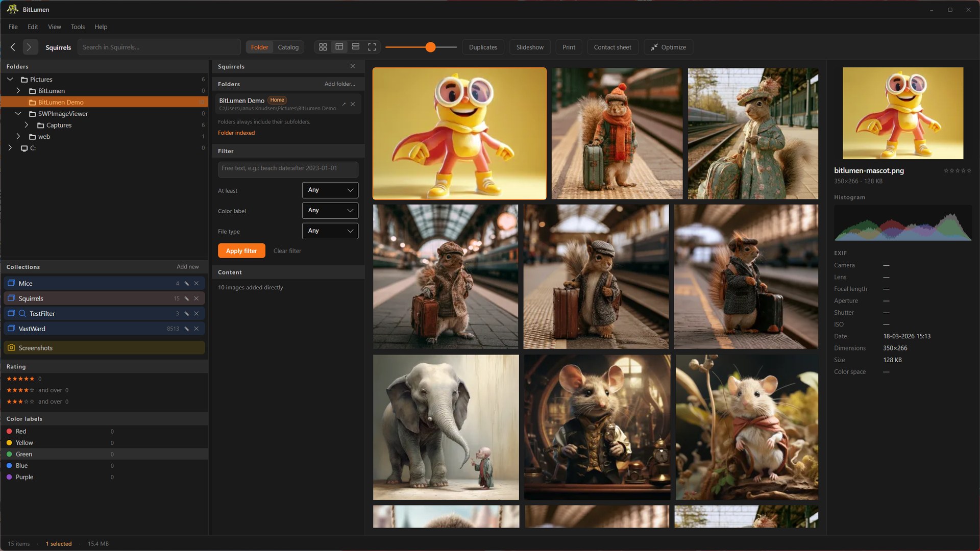Start the Slideshow
The image size is (980, 551).
click(530, 47)
